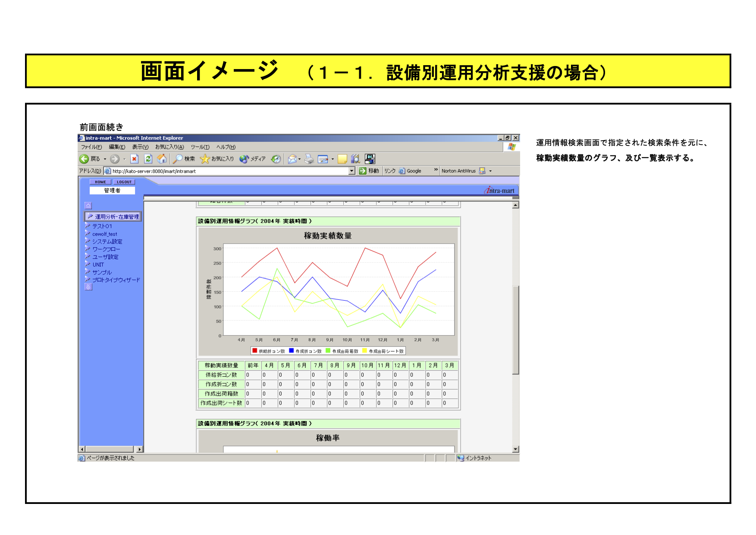756x535 pixels.
Task: Open ワークフロー in the sidebar menu
Action: tap(106, 249)
